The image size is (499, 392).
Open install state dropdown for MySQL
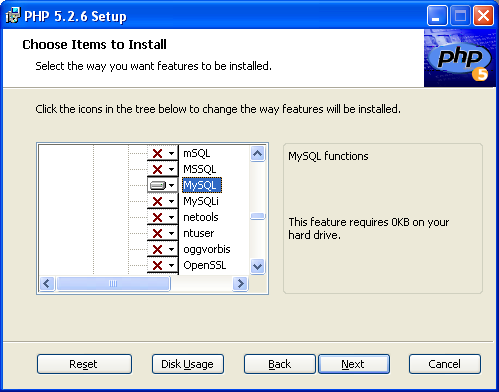(163, 185)
